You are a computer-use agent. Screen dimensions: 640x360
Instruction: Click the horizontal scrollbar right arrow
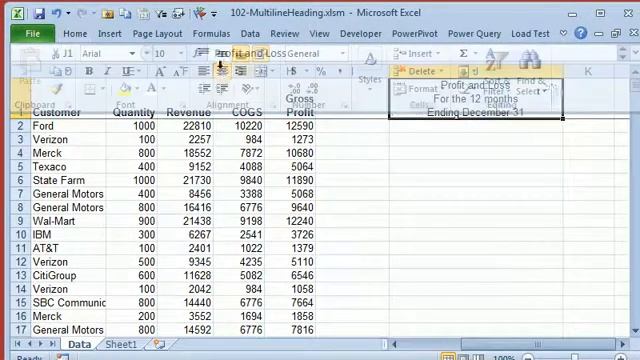point(622,344)
